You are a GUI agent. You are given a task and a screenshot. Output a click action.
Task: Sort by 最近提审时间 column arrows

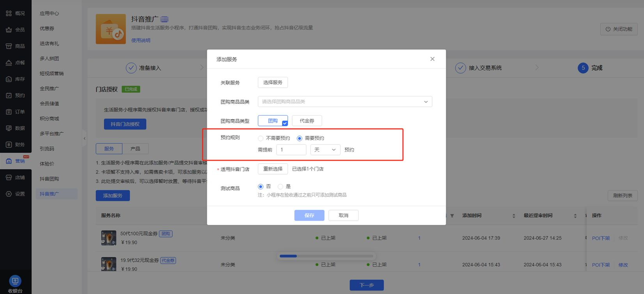pos(575,216)
